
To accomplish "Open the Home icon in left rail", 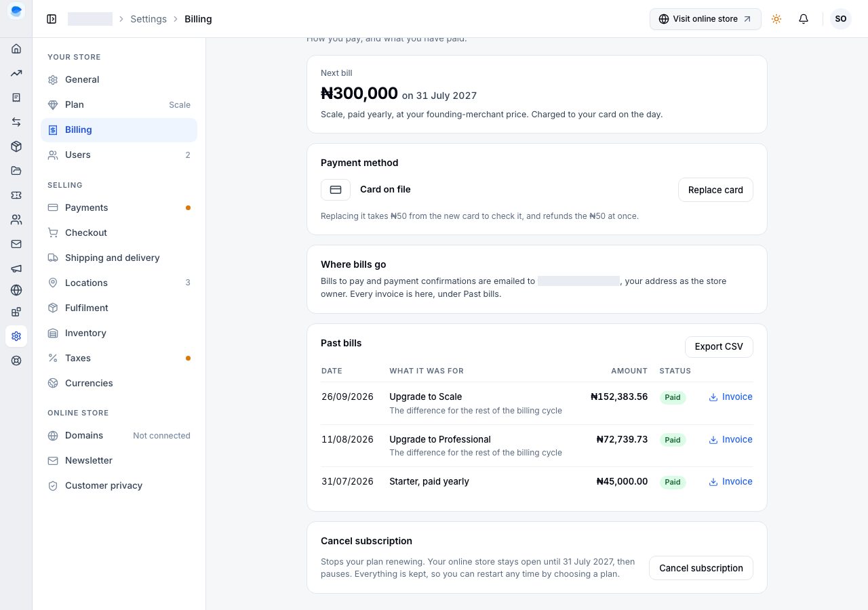I will tap(16, 49).
